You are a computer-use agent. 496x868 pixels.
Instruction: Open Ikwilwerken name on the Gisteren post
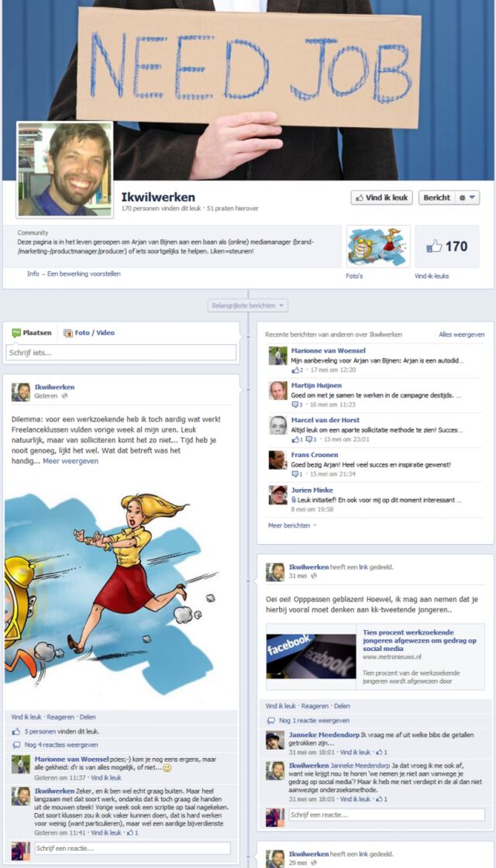54,387
